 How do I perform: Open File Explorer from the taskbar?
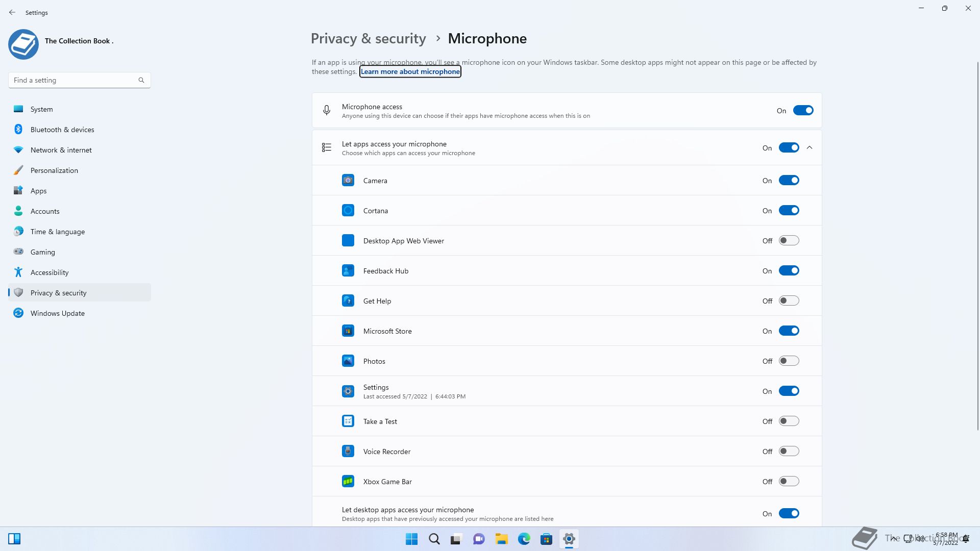click(501, 539)
